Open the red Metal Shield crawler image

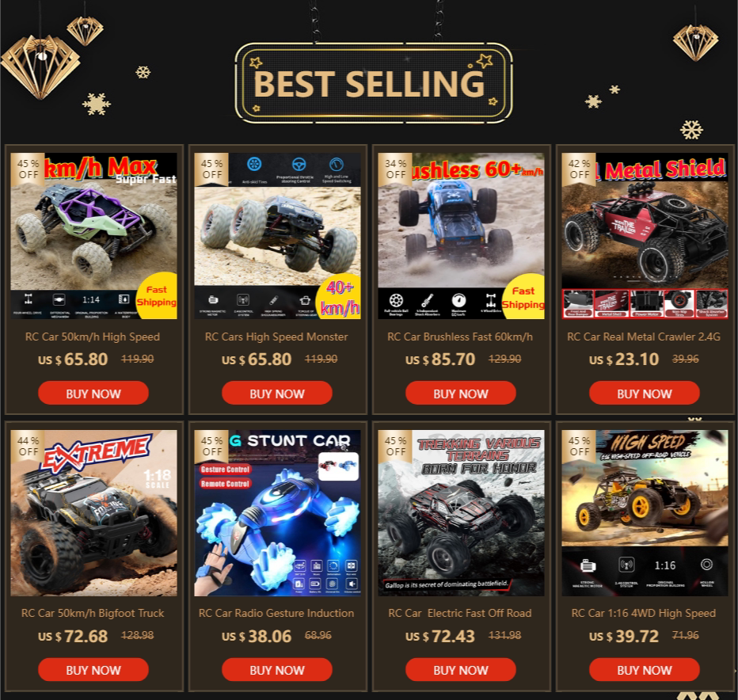645,236
